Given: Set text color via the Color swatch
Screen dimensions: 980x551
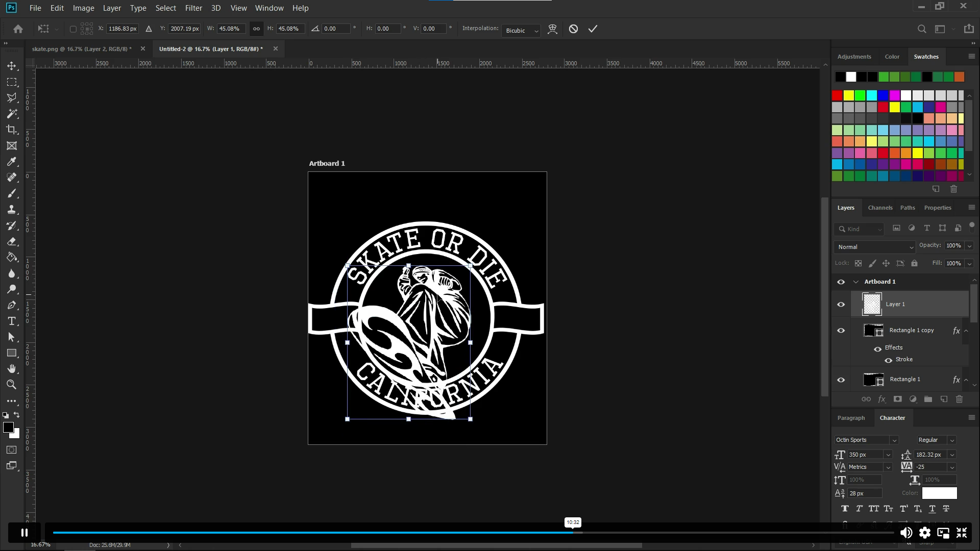Looking at the screenshot, I should (x=939, y=493).
